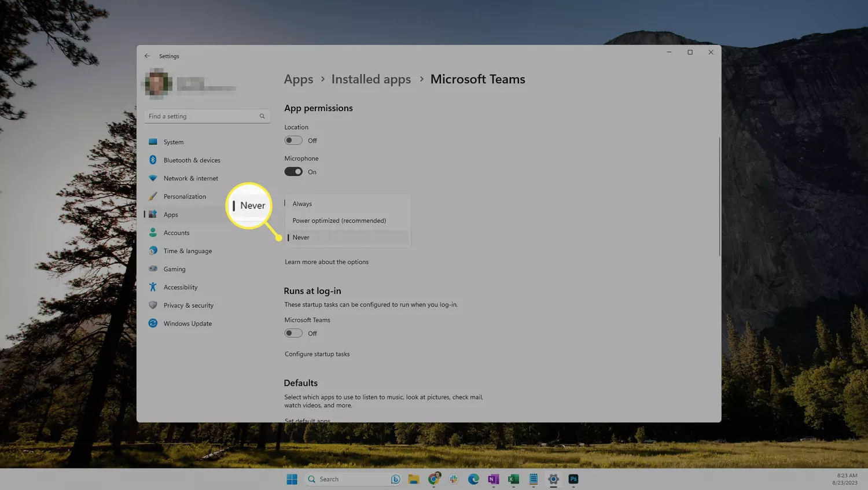Screen dimensions: 868x490
Task: Click the magnifier icon in Find a setting
Action: (262, 116)
